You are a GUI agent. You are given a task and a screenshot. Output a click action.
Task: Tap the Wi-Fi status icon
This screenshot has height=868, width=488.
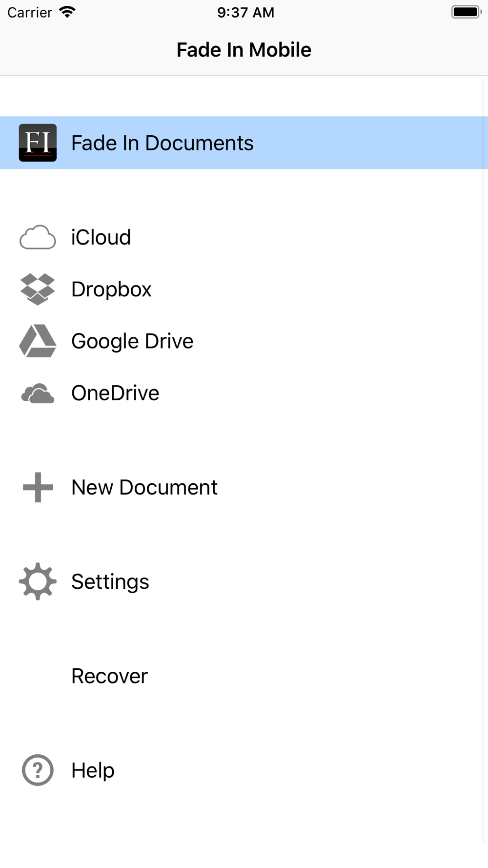click(x=67, y=12)
